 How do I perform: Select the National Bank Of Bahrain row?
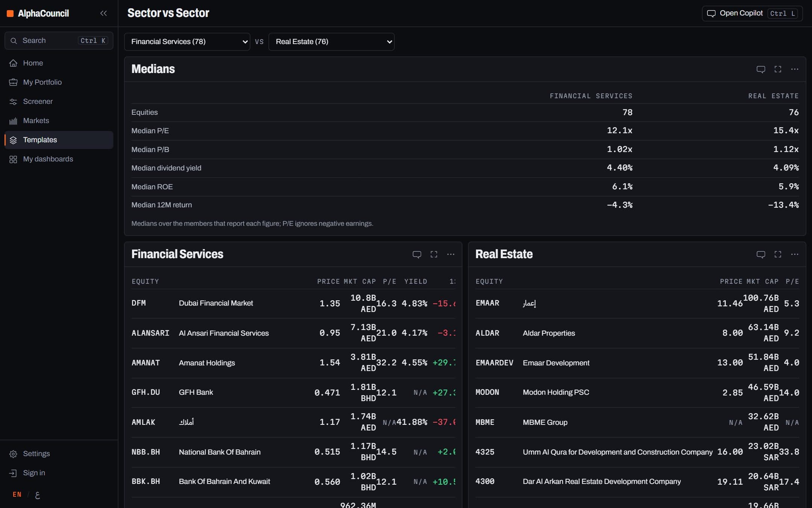click(293, 452)
